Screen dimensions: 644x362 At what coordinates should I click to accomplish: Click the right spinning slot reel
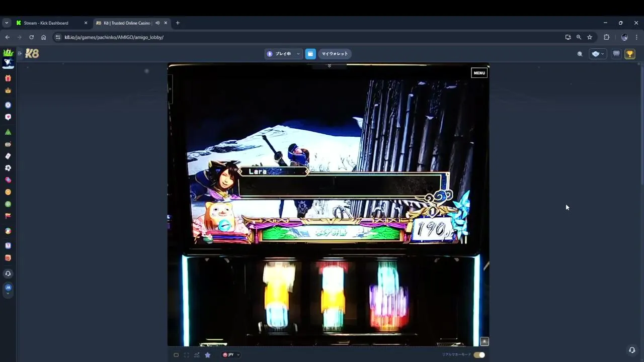point(389,295)
